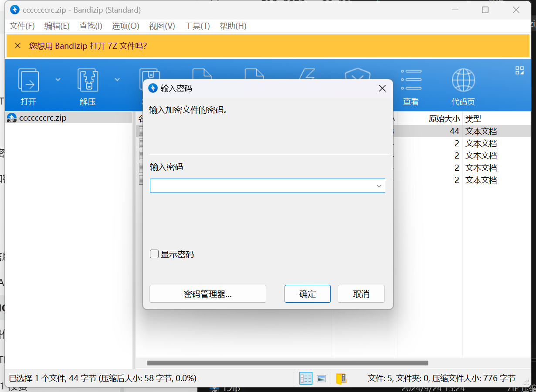Viewport: 536px width, 392px height.
Task: Click the toolbar layout grid icon
Action: 519,71
